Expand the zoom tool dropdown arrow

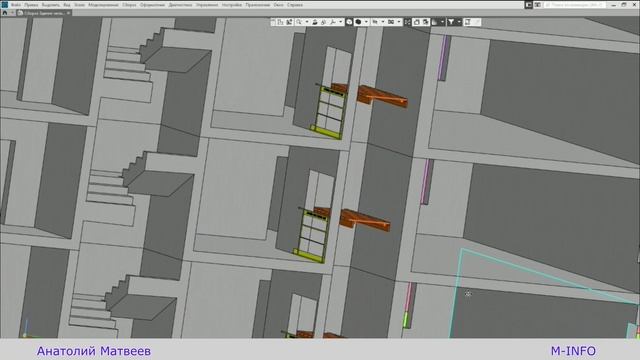click(307, 22)
